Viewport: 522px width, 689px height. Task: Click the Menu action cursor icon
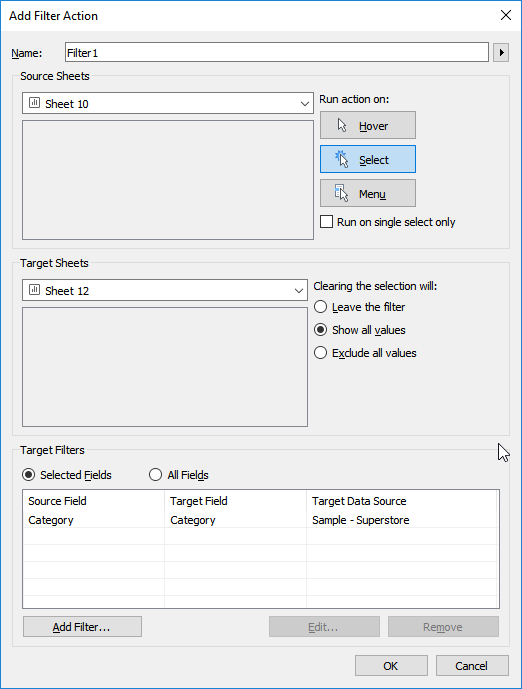tap(341, 193)
